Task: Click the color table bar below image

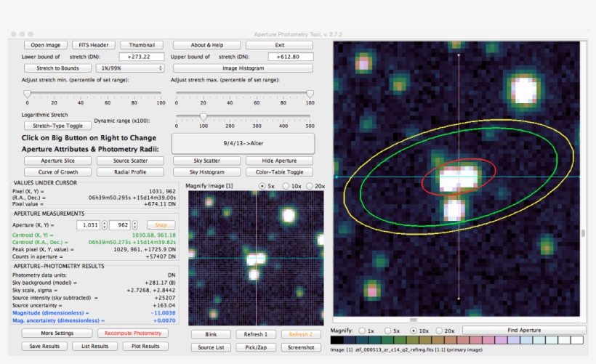Action: coord(457,340)
